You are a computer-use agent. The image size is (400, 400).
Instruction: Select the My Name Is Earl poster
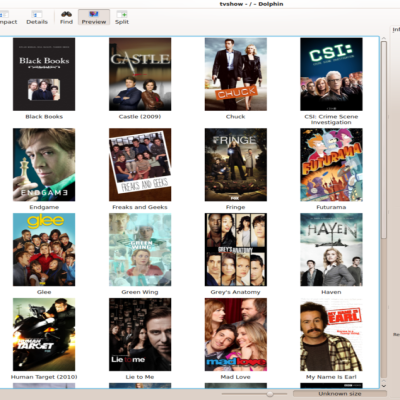pos(331,335)
